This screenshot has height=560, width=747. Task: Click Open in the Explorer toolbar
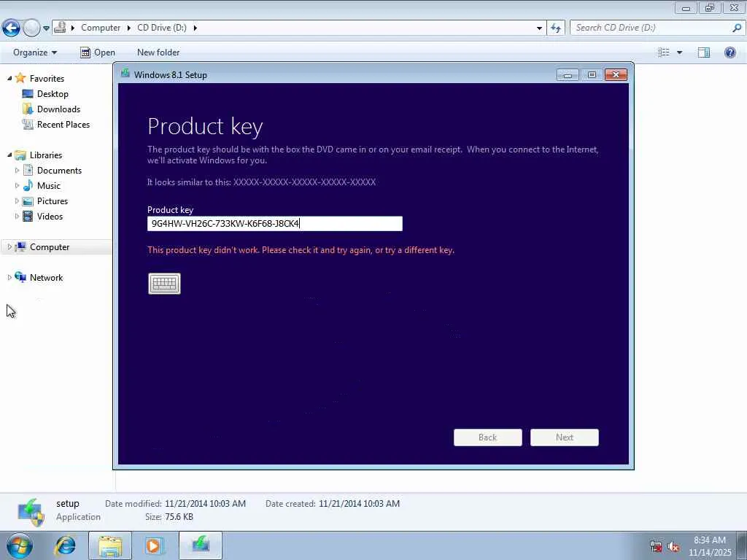[x=98, y=52]
